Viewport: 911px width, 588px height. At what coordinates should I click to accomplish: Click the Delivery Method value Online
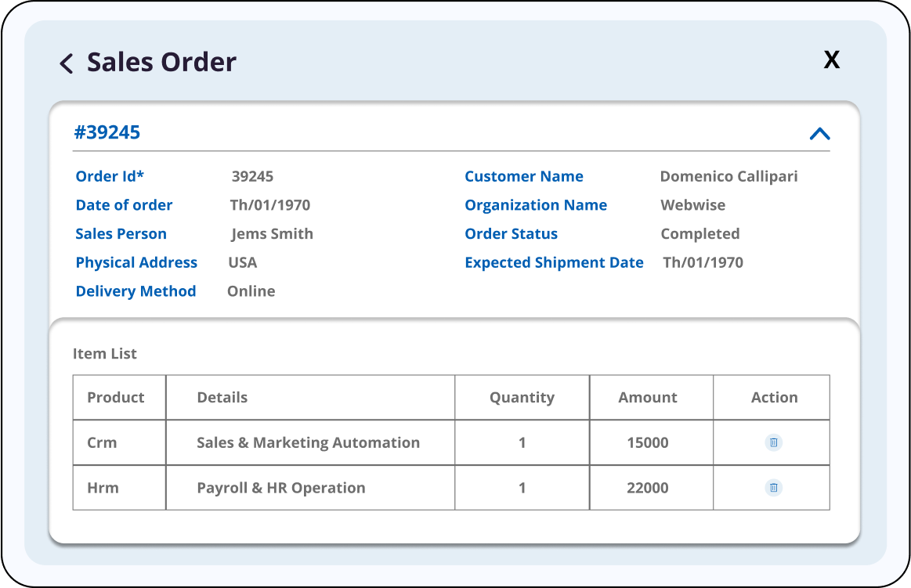coord(251,291)
